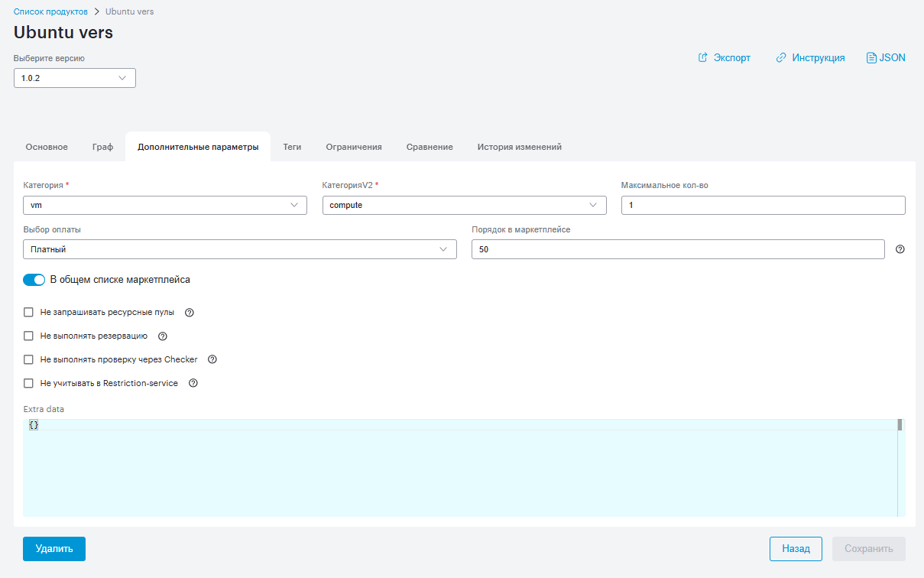Click the Export icon
924x578 pixels.
(703, 57)
